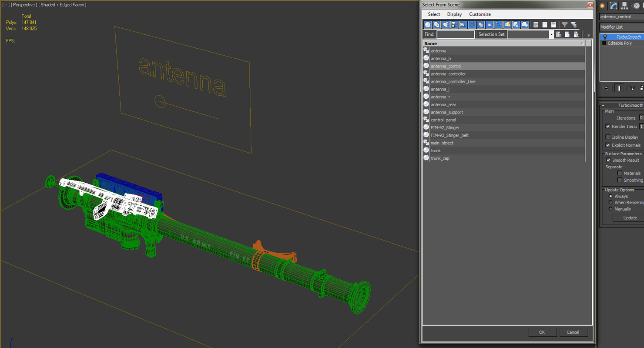Click the Select All icon

[536, 25]
